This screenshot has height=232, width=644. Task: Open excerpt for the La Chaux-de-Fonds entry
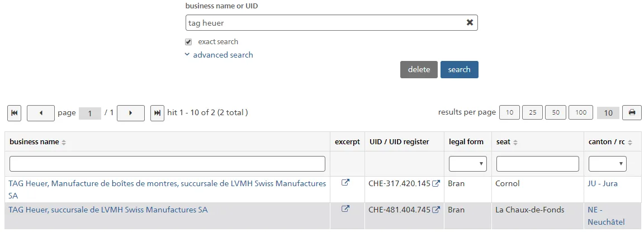(345, 209)
